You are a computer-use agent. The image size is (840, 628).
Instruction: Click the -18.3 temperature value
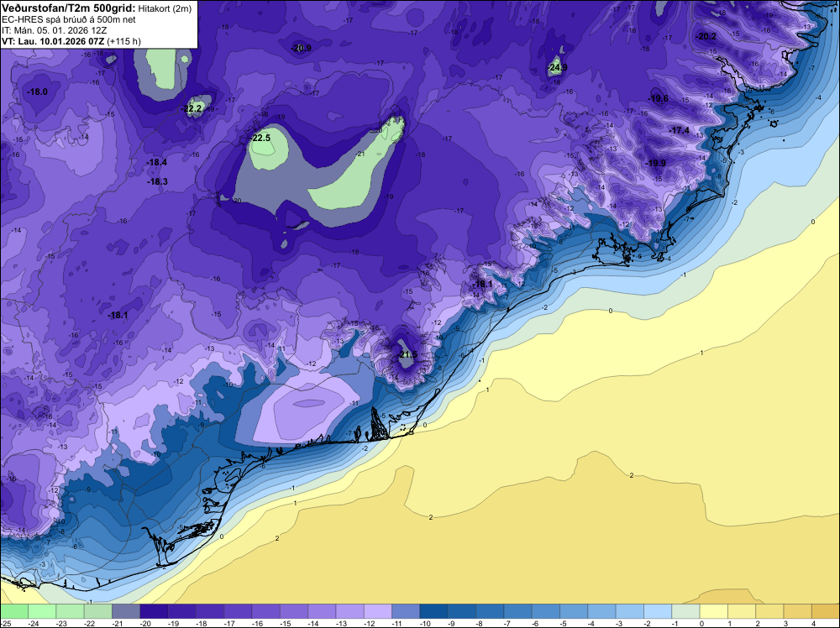[x=158, y=181]
